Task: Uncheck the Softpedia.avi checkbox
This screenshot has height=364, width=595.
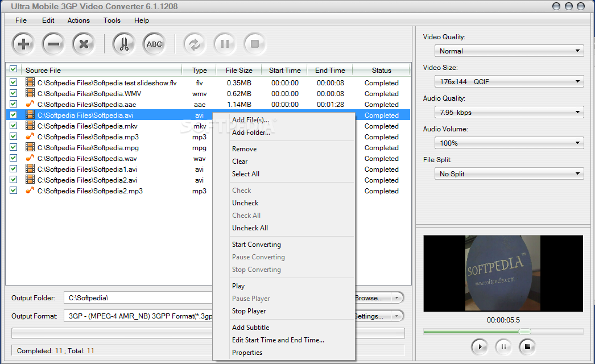Action: coord(13,115)
